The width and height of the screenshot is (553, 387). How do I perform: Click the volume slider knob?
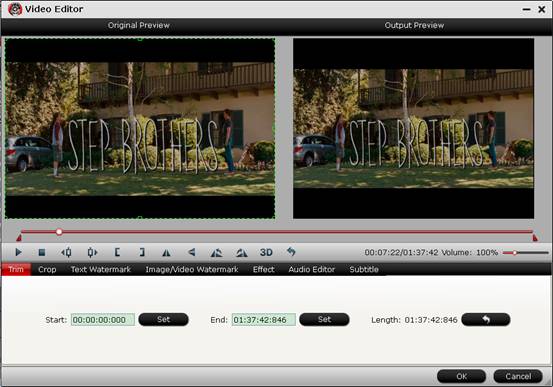coord(515,253)
